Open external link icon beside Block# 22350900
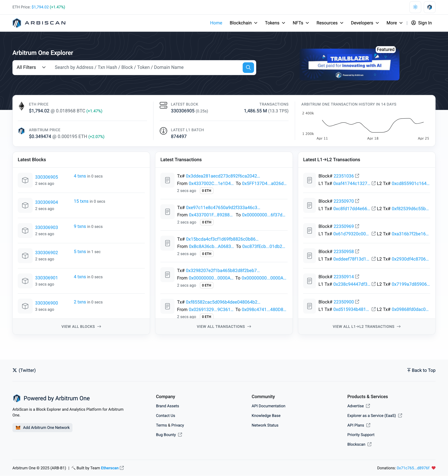The height and width of the screenshot is (476, 448). pyautogui.click(x=357, y=302)
